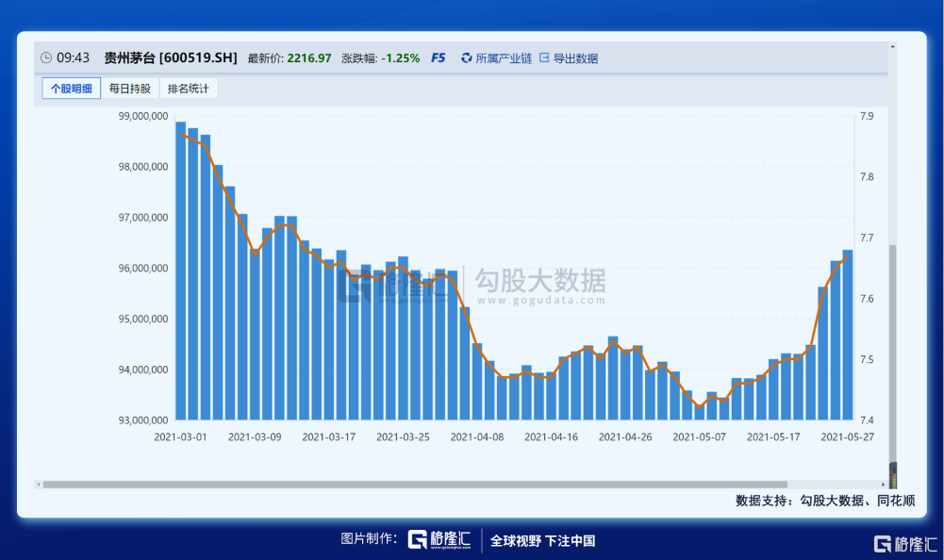944x560 pixels.
Task: Click the 94,000,000 axis label
Action: (143, 370)
